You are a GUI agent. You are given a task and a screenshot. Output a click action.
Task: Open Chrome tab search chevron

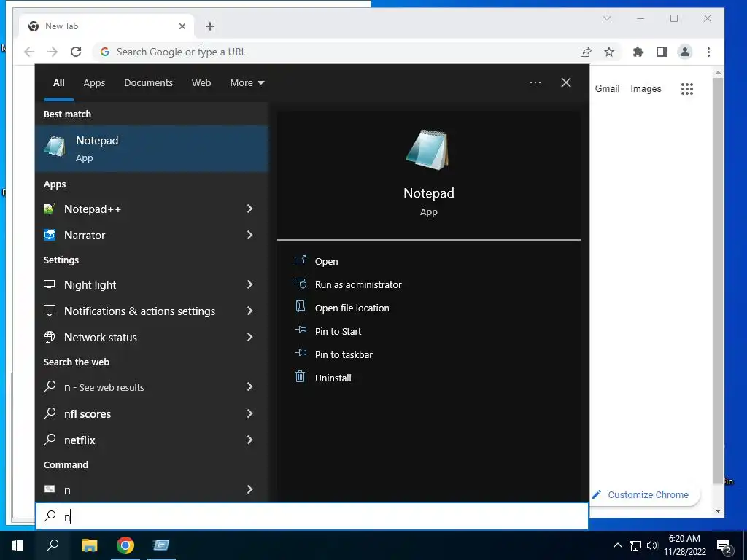(x=606, y=18)
